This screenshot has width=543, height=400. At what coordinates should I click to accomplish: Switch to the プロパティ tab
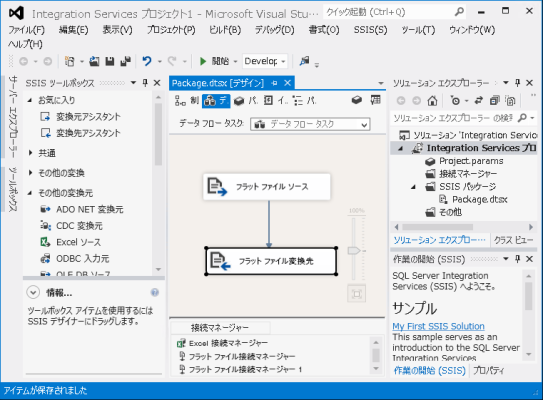[x=489, y=371]
